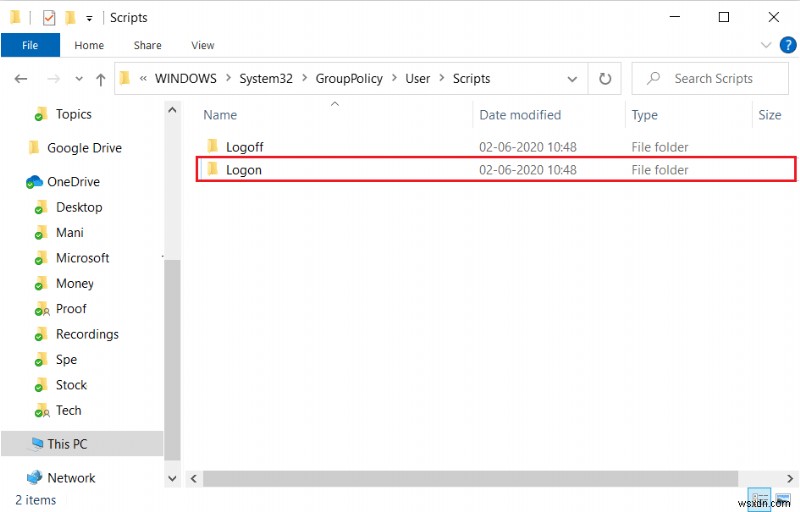This screenshot has width=800, height=512.
Task: Select the Logoff folder
Action: [244, 147]
